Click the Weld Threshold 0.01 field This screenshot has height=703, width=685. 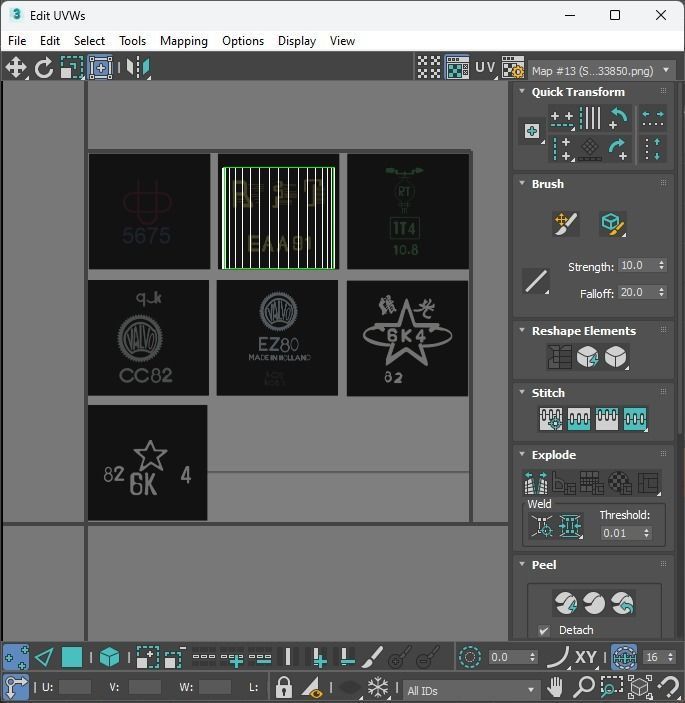click(x=621, y=533)
